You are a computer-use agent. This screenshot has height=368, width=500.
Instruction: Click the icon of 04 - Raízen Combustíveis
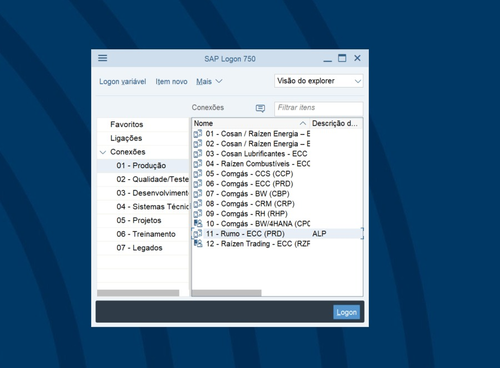pos(198,164)
